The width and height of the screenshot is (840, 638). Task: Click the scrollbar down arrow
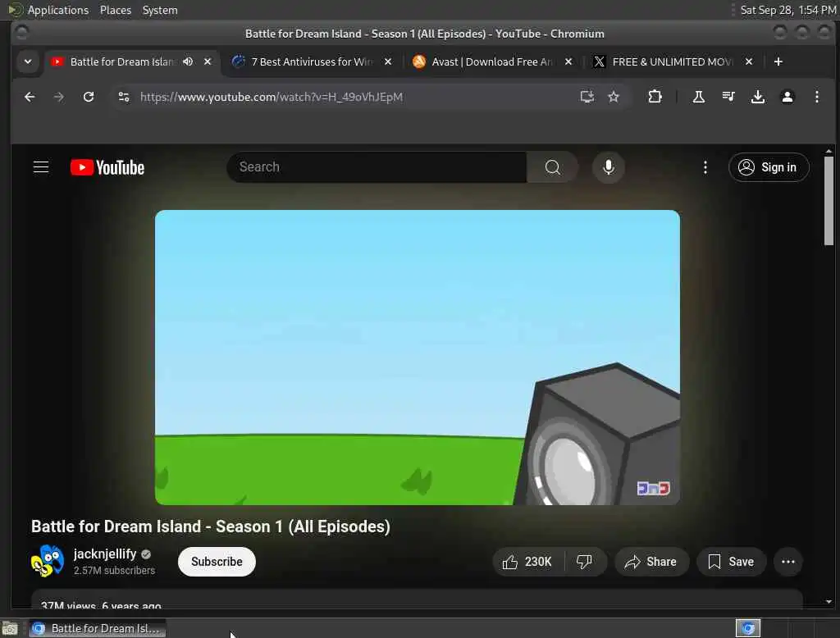pyautogui.click(x=829, y=602)
